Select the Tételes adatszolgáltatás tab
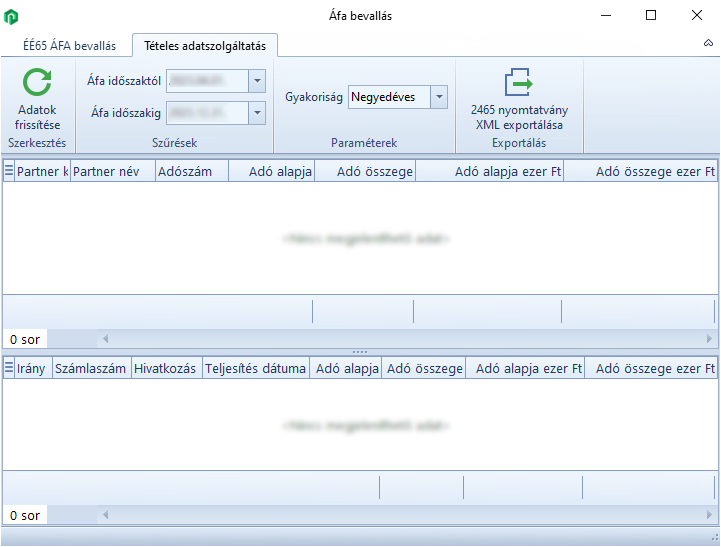 coord(205,46)
